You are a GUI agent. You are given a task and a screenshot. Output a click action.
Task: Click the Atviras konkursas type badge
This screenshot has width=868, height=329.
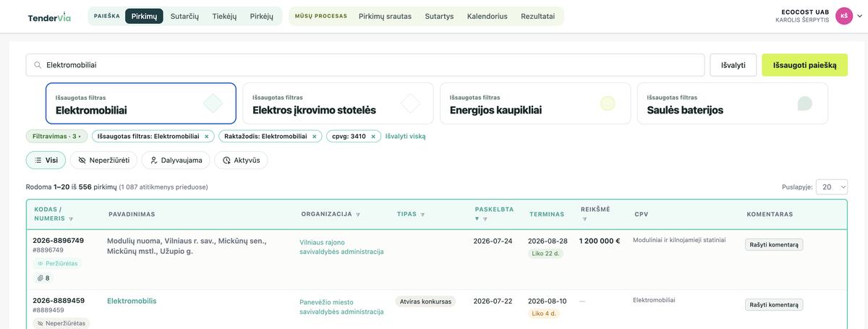pos(426,302)
